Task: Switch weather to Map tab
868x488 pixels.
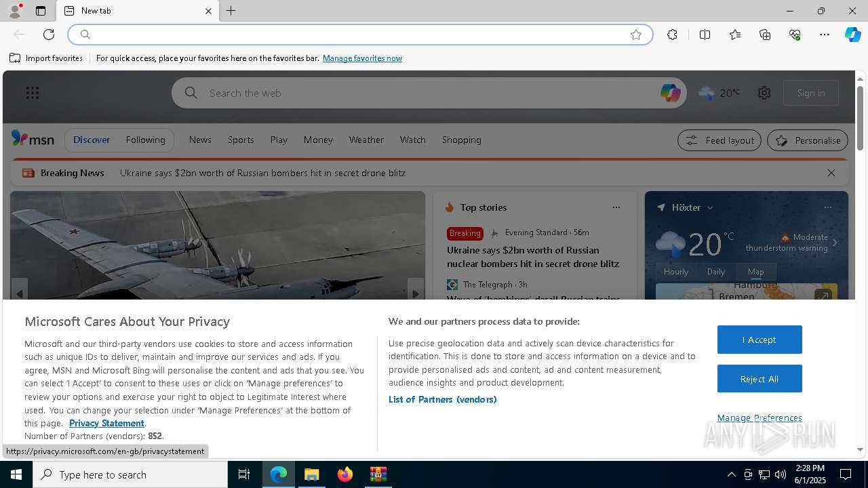Action: [x=755, y=271]
